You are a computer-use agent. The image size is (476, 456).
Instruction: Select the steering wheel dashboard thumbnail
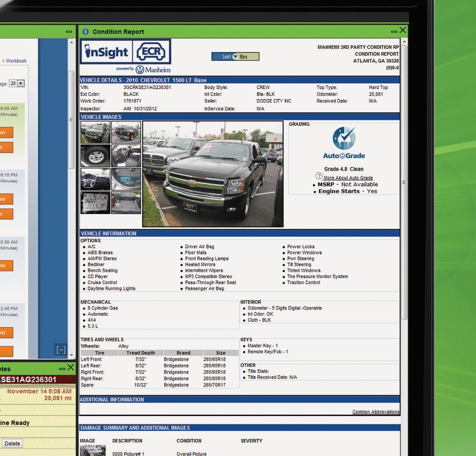tap(95, 179)
